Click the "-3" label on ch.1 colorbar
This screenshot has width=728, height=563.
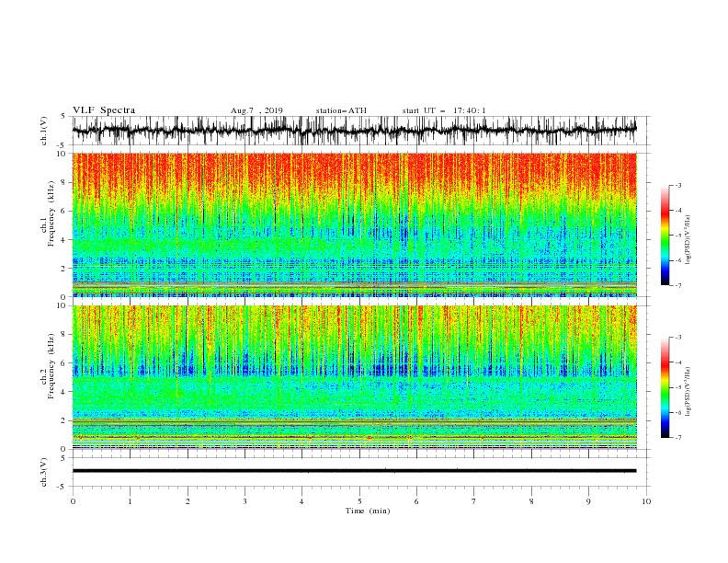click(x=677, y=186)
